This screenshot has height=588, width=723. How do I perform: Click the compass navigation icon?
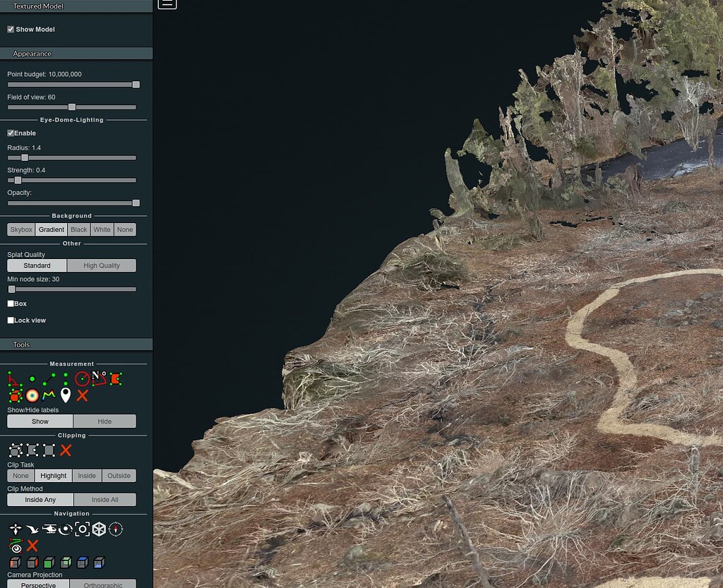[116, 529]
